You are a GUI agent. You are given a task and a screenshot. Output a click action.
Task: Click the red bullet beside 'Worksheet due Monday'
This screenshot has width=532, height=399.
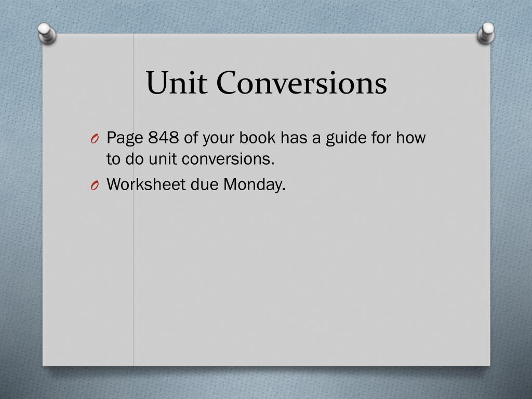coord(95,185)
